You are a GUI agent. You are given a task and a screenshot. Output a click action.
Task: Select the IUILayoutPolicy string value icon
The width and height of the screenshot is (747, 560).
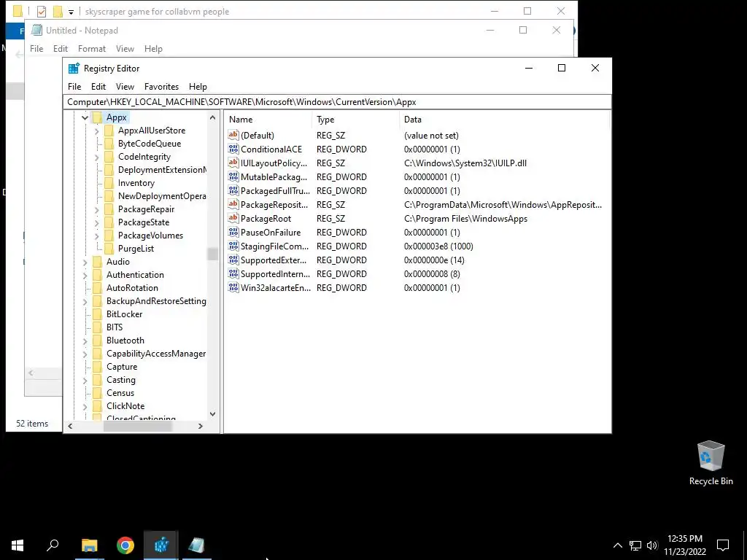(233, 163)
